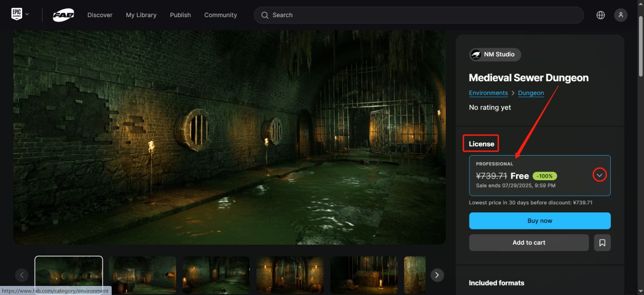Click the Buy now button
This screenshot has width=644, height=295.
click(x=540, y=220)
